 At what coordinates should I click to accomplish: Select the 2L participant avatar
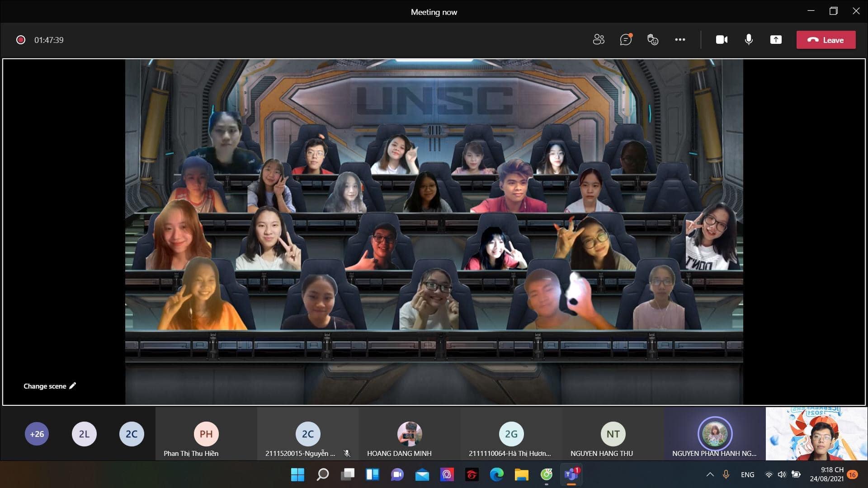click(x=84, y=434)
